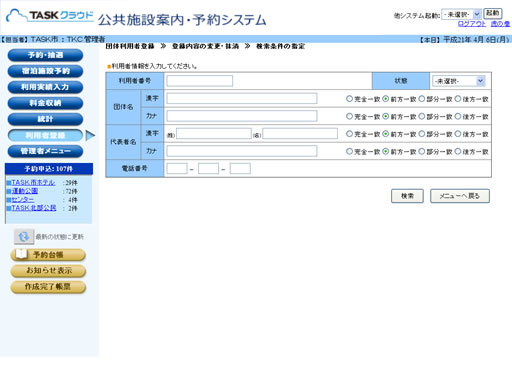This screenshot has width=512, height=384.
Task: Focus the 団体名 カナ input field
Action: point(242,116)
